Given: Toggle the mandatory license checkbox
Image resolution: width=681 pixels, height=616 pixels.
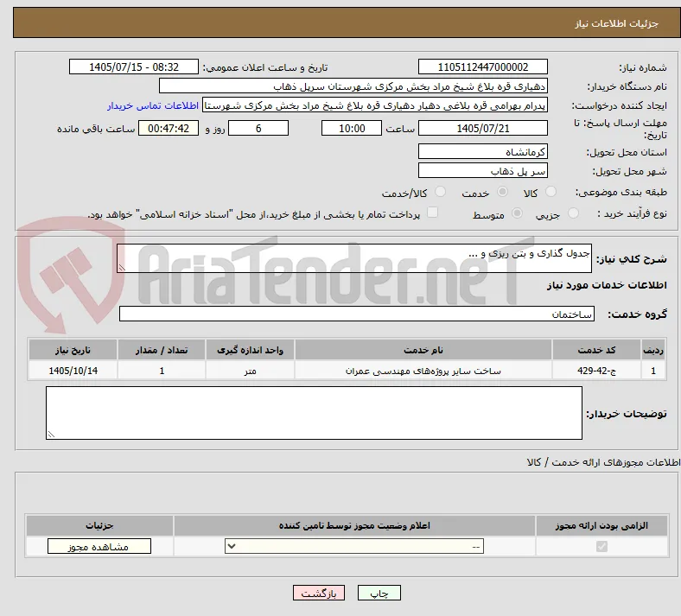Looking at the screenshot, I should tap(602, 546).
